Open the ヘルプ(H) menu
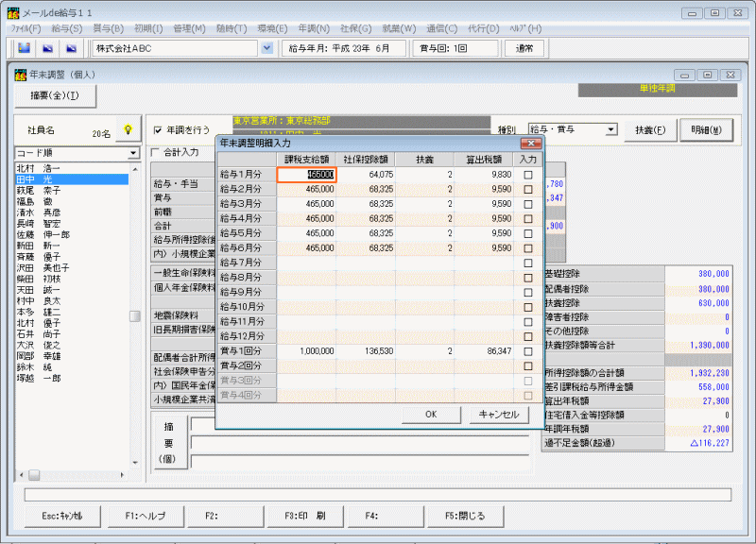The width and height of the screenshot is (756, 544). [525, 28]
